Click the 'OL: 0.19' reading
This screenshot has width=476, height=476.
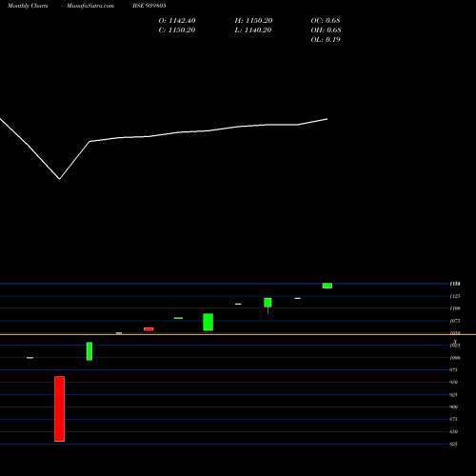click(326, 40)
